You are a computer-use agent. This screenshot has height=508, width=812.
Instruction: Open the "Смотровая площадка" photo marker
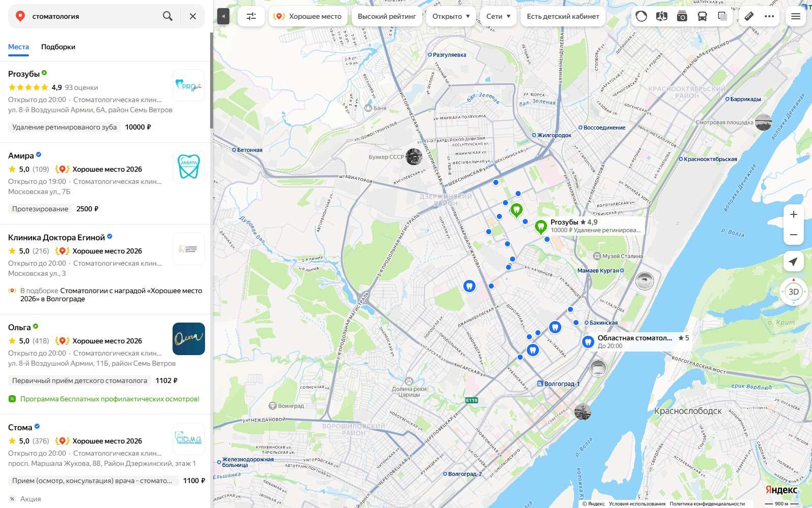(763, 122)
